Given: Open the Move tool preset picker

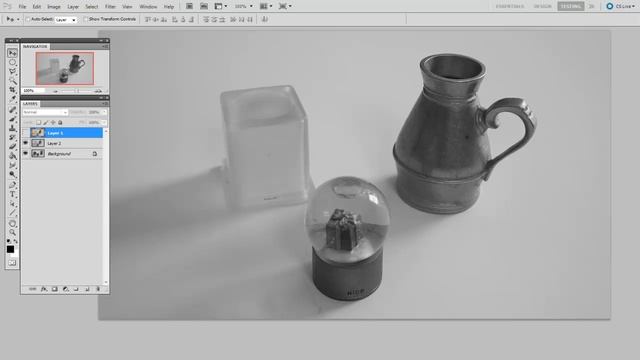Looking at the screenshot, I should tap(13, 19).
